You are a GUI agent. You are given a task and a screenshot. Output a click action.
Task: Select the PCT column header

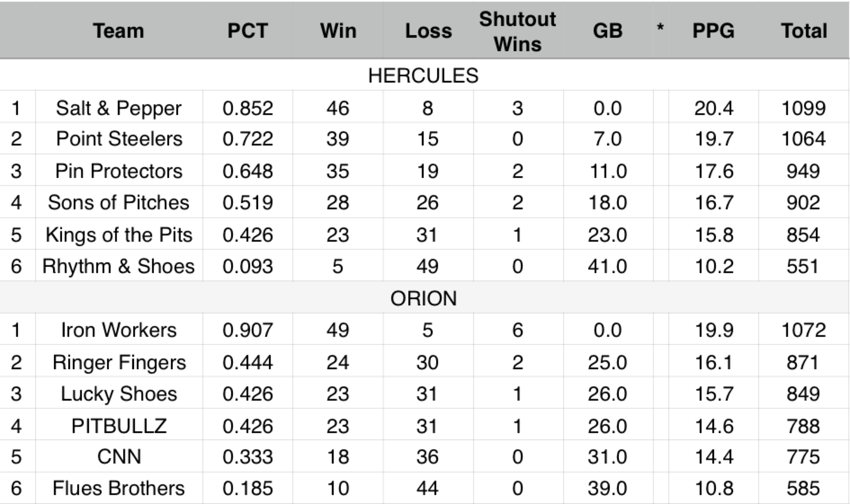tap(247, 31)
